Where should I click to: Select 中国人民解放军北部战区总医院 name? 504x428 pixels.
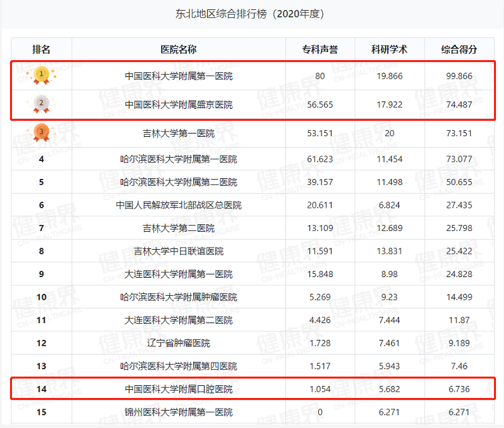pyautogui.click(x=178, y=205)
